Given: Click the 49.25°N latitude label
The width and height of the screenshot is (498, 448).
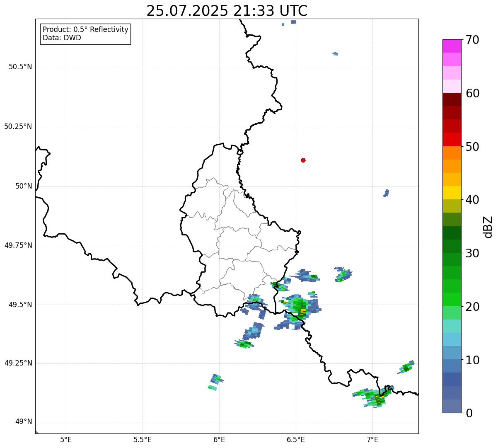Looking at the screenshot, I should tap(18, 363).
